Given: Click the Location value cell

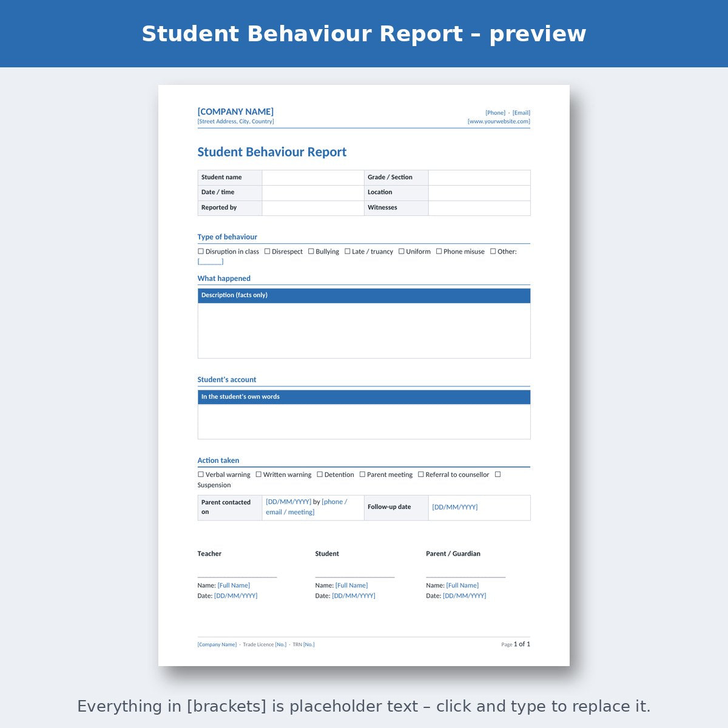Looking at the screenshot, I should [x=479, y=193].
